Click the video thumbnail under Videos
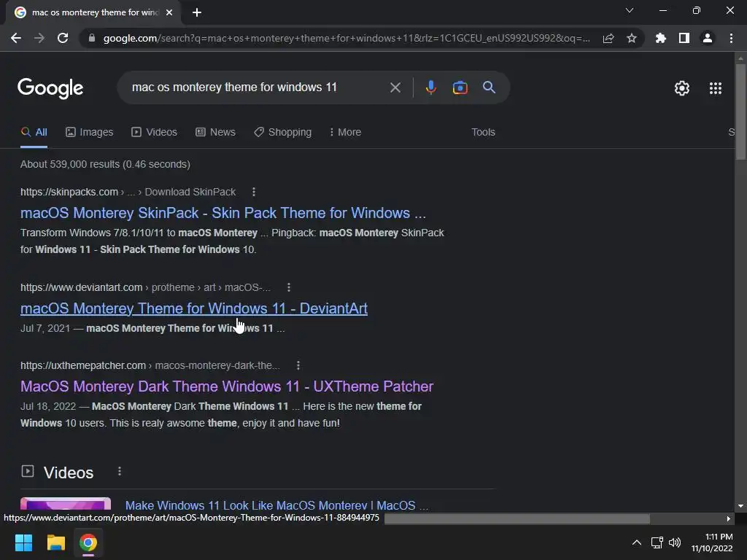Image resolution: width=747 pixels, height=560 pixels. click(66, 505)
